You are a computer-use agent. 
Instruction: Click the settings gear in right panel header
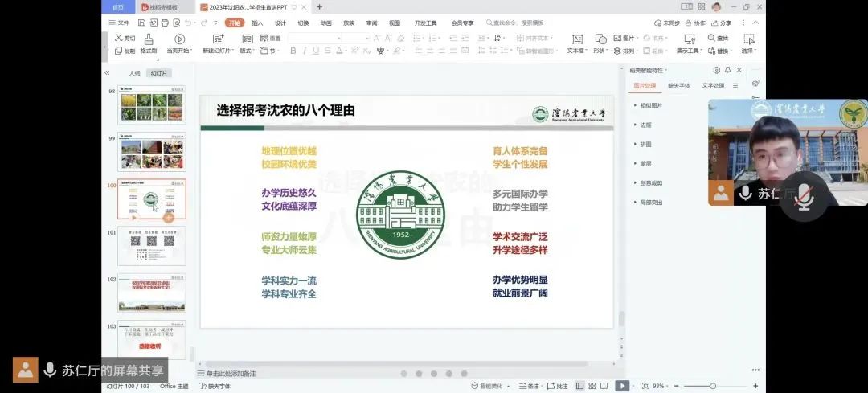coord(716,70)
